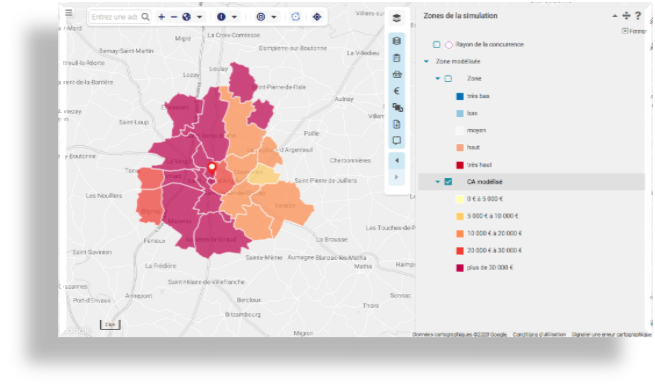Open Conditions d'utilisation link
Viewport: 655px width, 390px height.
coord(539,334)
